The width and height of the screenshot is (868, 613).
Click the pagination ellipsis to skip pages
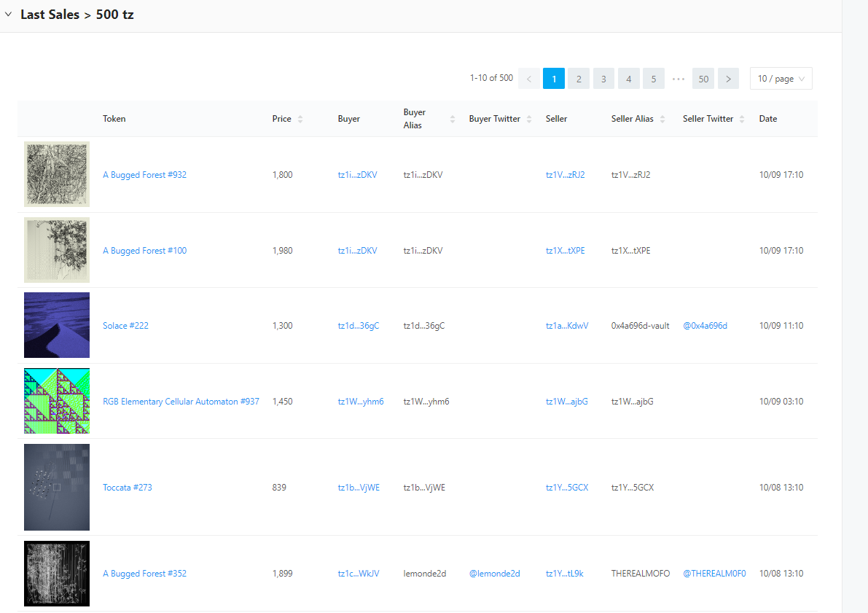pos(679,79)
